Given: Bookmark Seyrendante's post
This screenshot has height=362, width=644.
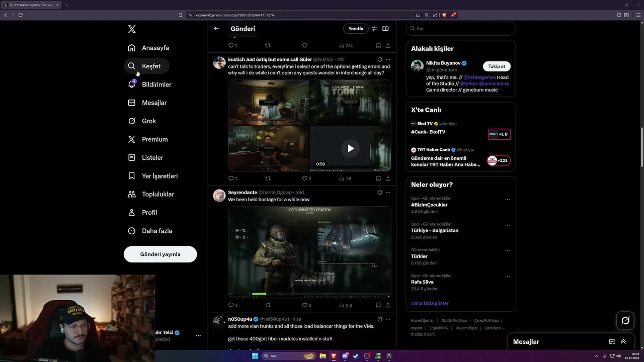Looking at the screenshot, I should coord(378,305).
